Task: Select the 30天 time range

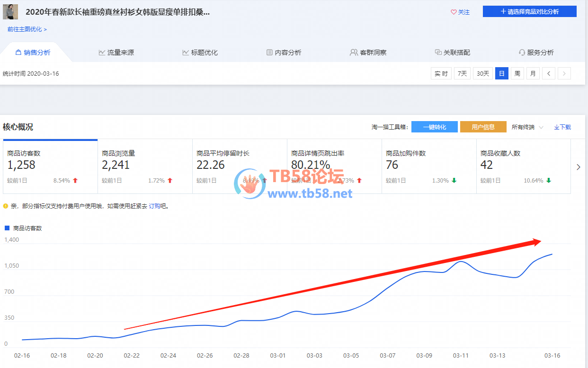Action: click(482, 74)
